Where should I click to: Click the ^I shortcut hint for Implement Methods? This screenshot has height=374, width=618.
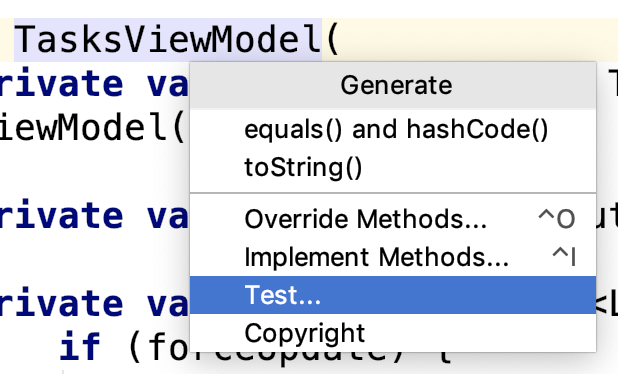click(564, 257)
